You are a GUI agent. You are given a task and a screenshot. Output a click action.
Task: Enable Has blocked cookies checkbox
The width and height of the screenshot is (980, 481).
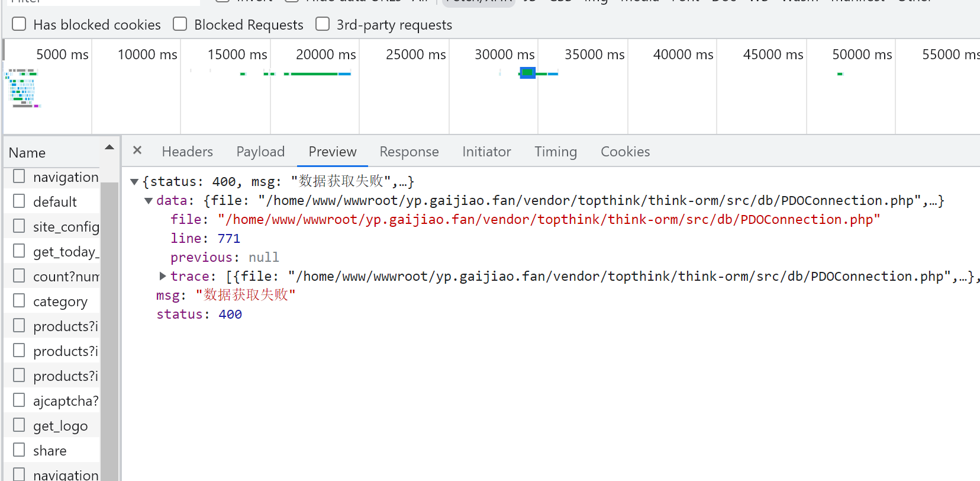pyautogui.click(x=20, y=24)
